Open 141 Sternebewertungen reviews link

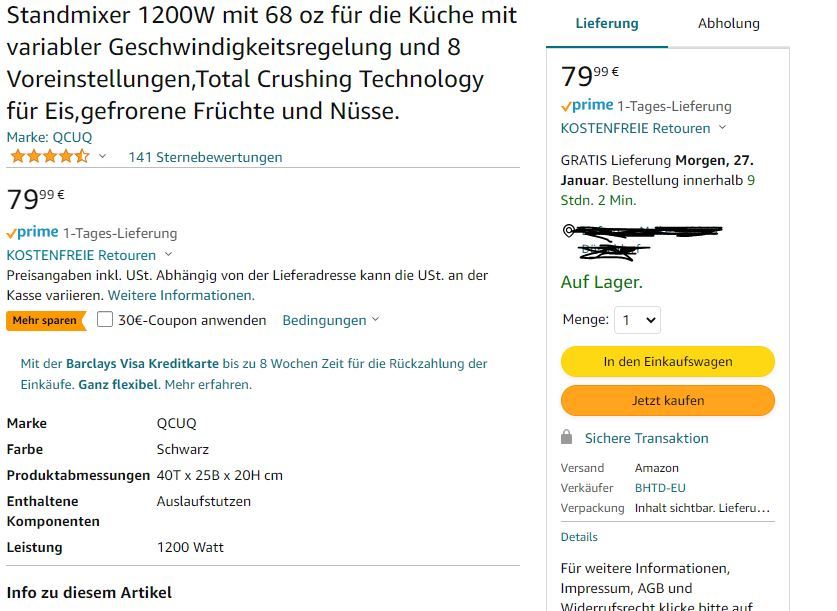(x=206, y=157)
